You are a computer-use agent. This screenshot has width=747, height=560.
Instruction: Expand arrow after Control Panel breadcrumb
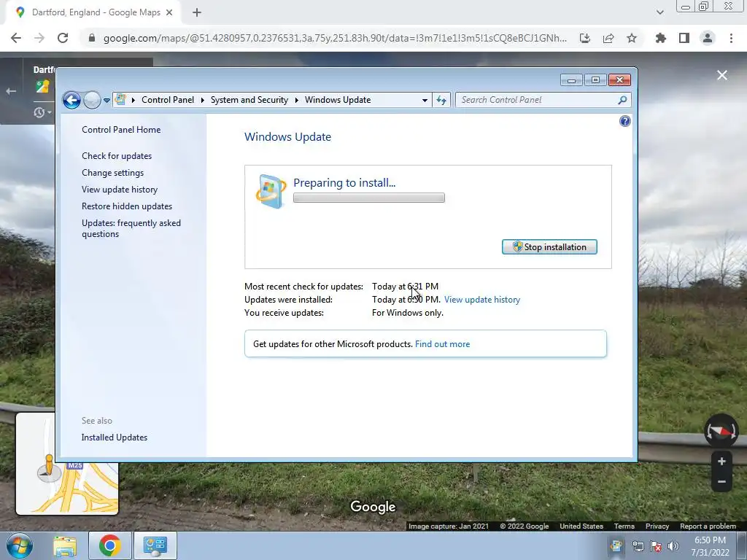[x=203, y=100]
